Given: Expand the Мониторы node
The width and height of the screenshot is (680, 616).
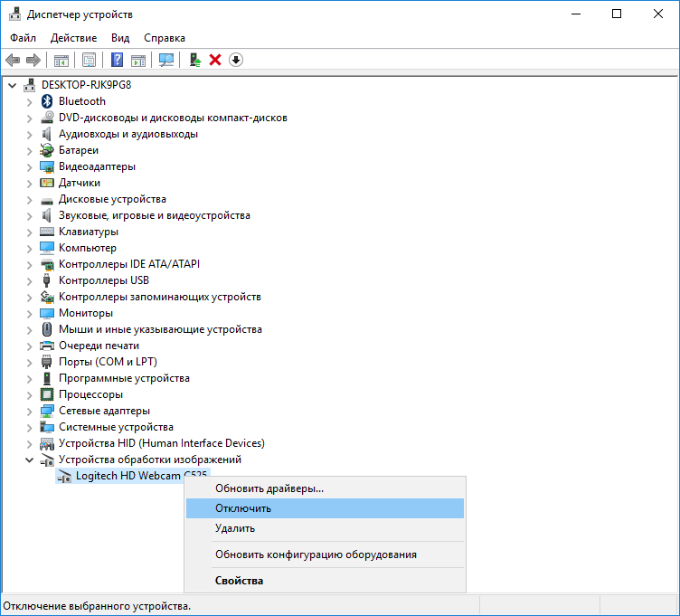Looking at the screenshot, I should pos(29,314).
